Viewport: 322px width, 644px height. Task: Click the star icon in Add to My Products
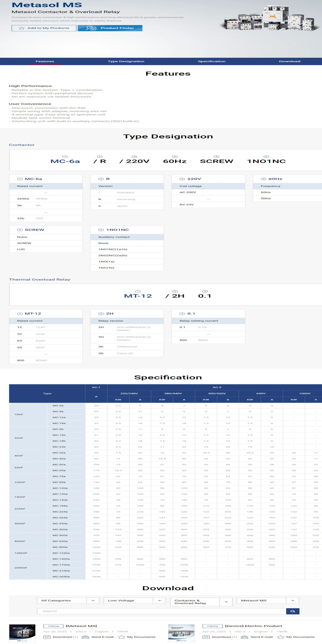pyautogui.click(x=22, y=28)
